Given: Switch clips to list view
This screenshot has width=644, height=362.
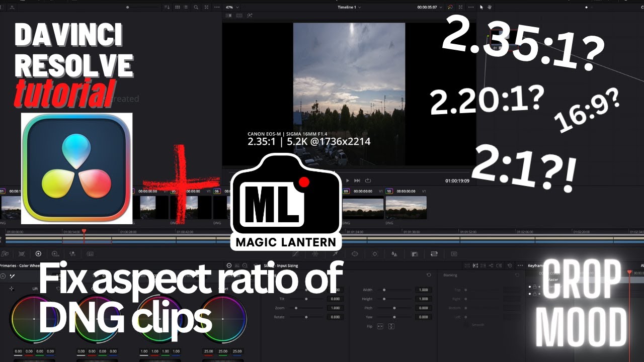Looking at the screenshot, I should [x=186, y=8].
